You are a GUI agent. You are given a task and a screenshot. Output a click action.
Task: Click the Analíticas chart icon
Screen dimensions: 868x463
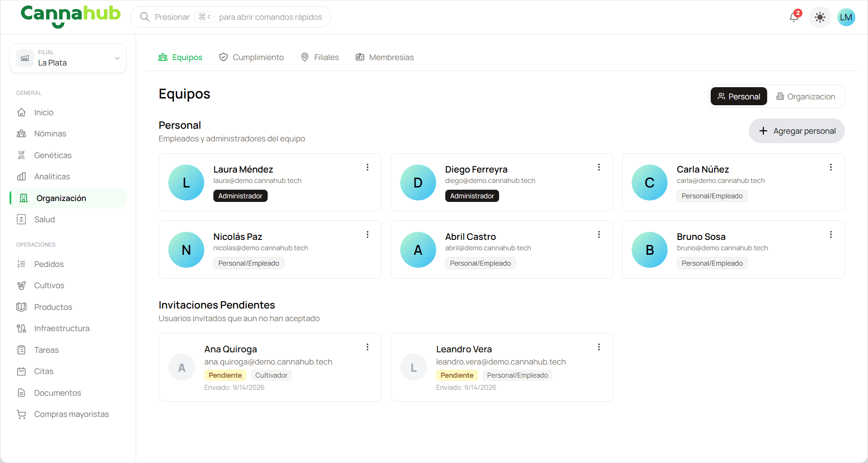click(21, 177)
